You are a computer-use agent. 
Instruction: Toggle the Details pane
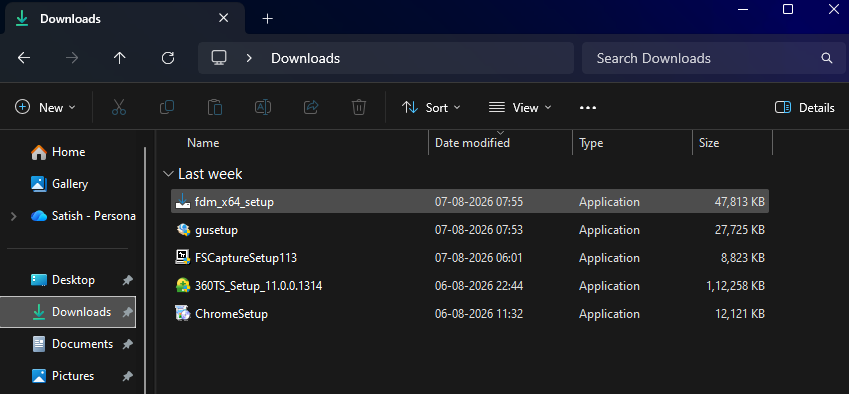(804, 108)
